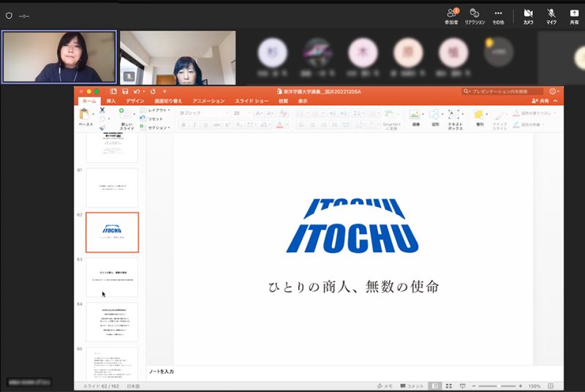Click the ITOCHU logo on the slide

[352, 226]
